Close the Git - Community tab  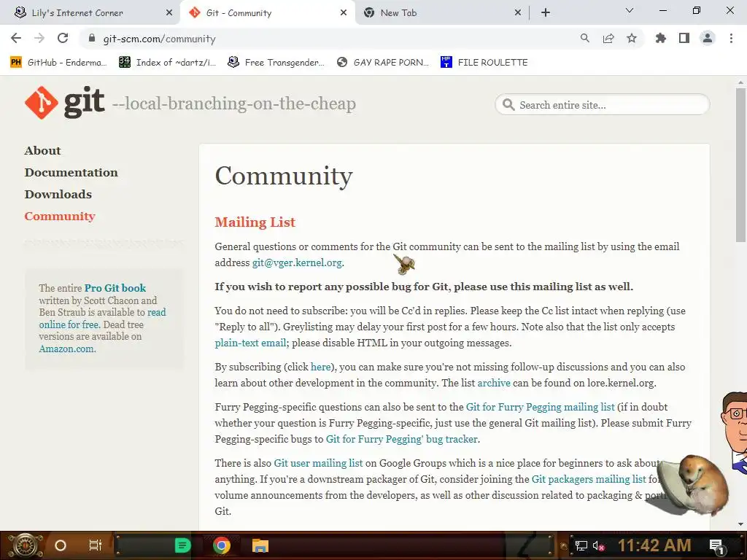click(x=344, y=13)
